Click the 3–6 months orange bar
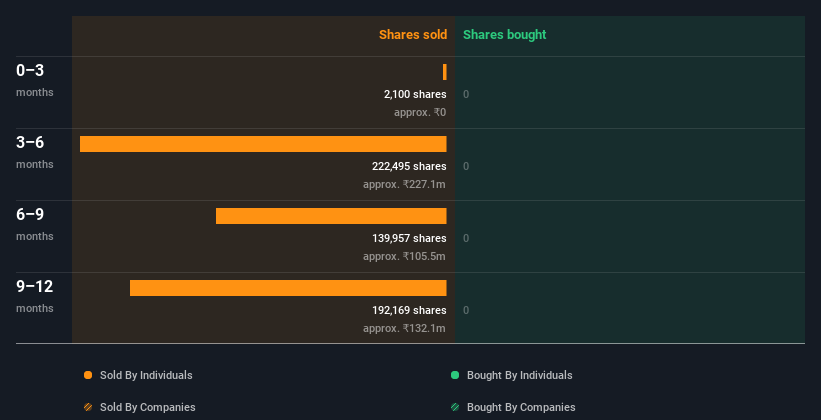 pos(263,144)
